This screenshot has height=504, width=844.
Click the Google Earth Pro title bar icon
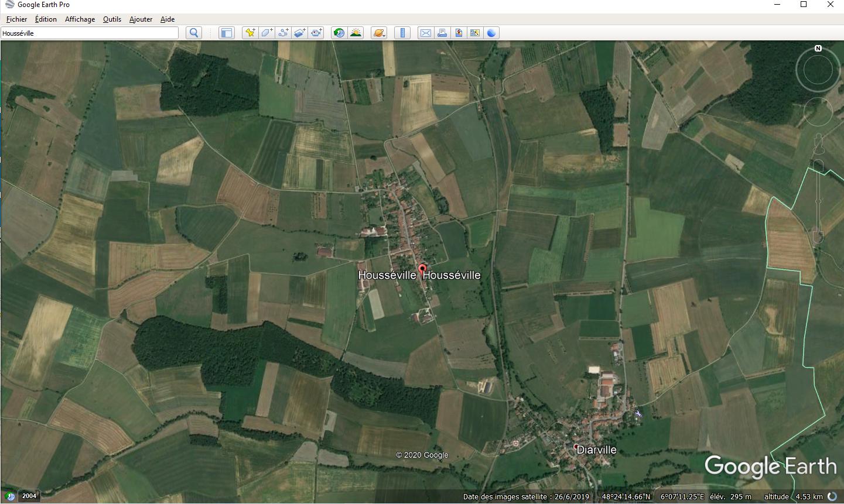click(9, 5)
